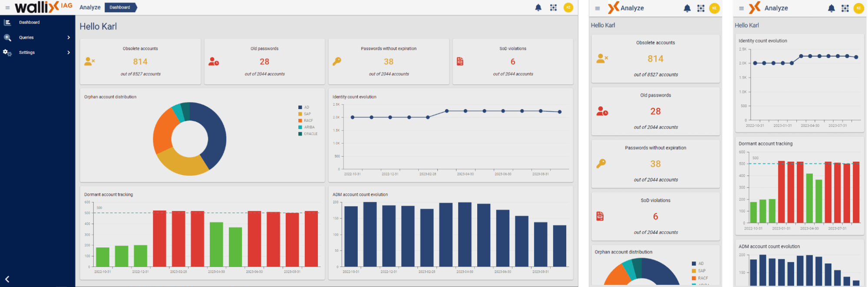Open apps grid in the right mobile view
Viewport: 868px width, 287px height.
[x=845, y=8]
